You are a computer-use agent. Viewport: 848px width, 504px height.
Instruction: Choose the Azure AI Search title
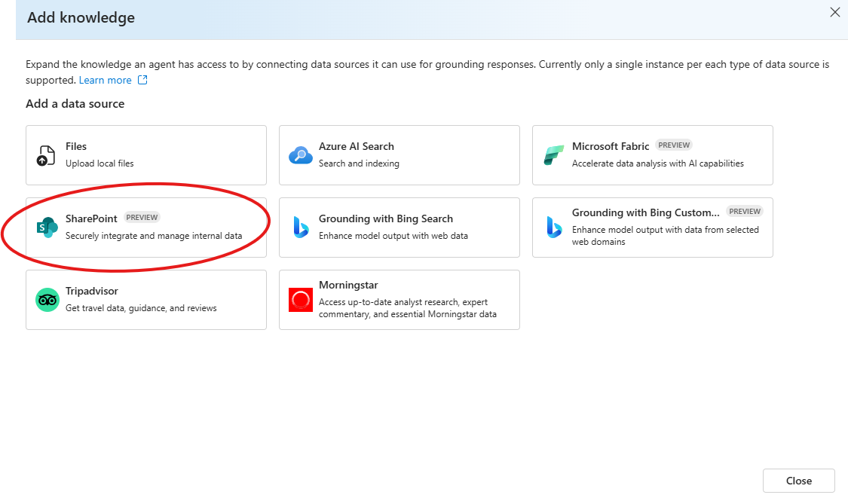tap(357, 147)
